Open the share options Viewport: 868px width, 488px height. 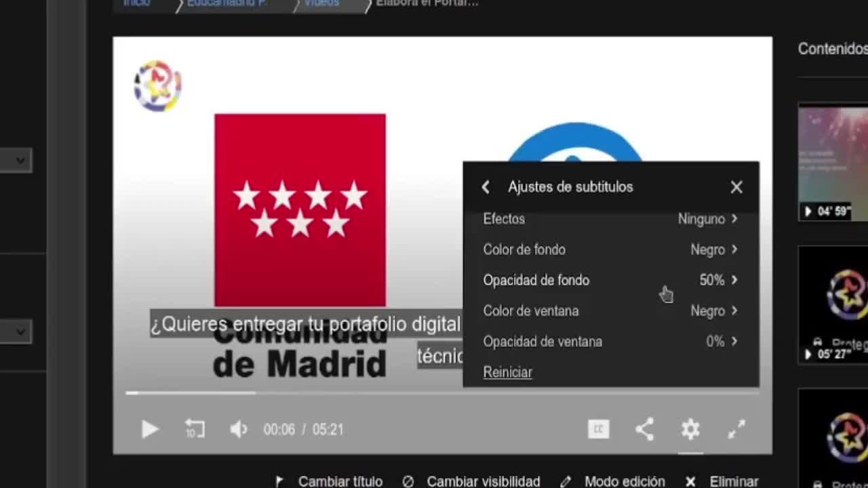[x=644, y=429]
